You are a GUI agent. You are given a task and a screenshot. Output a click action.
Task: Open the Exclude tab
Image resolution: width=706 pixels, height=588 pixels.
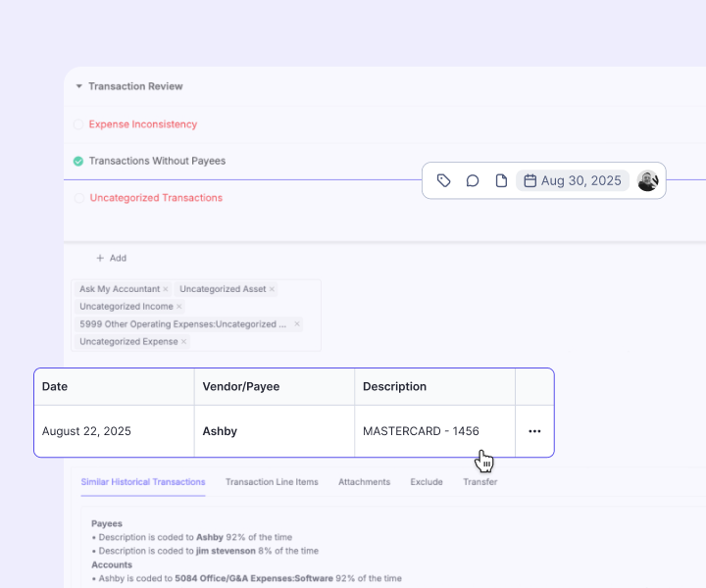click(427, 482)
